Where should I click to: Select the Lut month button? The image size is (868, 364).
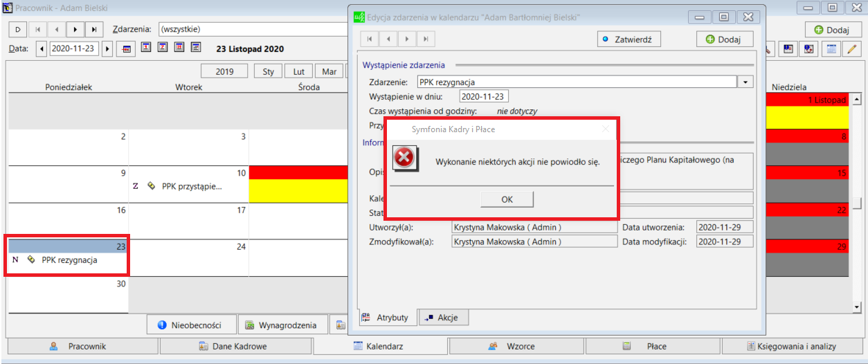click(x=298, y=71)
